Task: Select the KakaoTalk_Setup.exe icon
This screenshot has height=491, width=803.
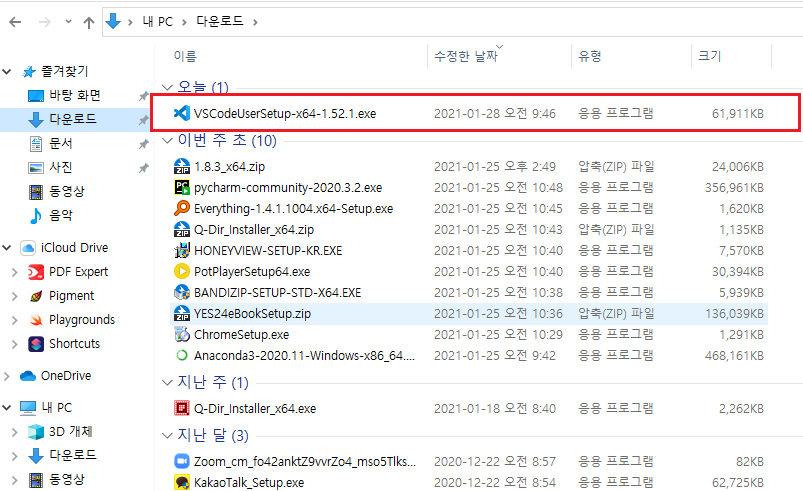Action: point(182,482)
